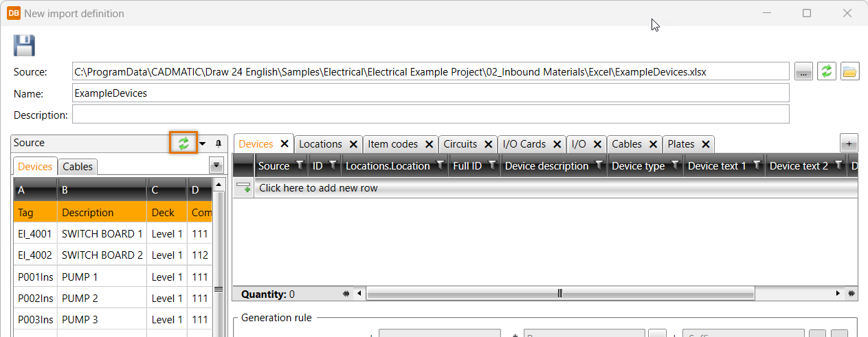Viewport: 868px width, 337px height.
Task: Click the Description input field
Action: (x=430, y=115)
